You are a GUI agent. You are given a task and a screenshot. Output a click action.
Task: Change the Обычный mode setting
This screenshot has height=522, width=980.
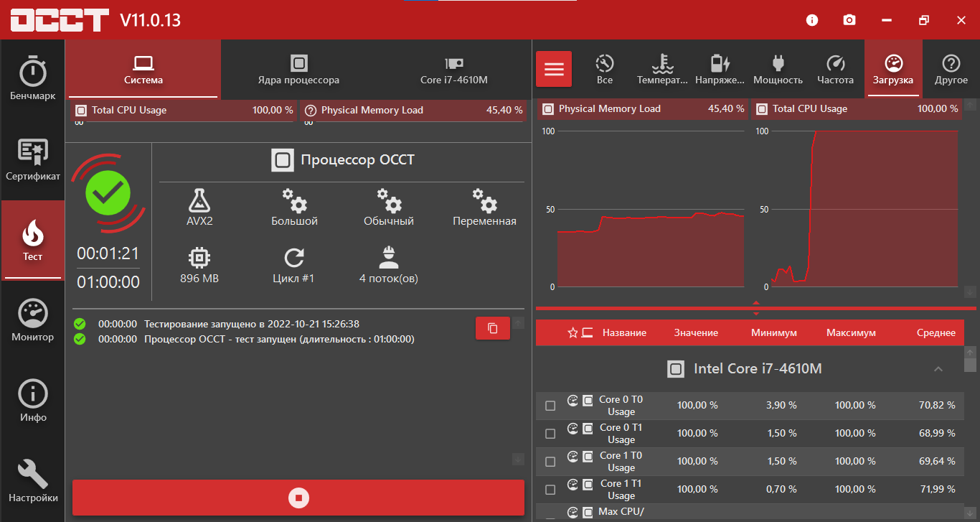pyautogui.click(x=389, y=208)
